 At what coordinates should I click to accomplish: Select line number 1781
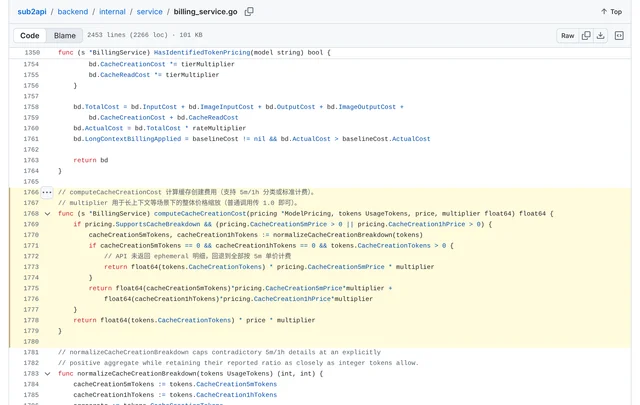31,352
